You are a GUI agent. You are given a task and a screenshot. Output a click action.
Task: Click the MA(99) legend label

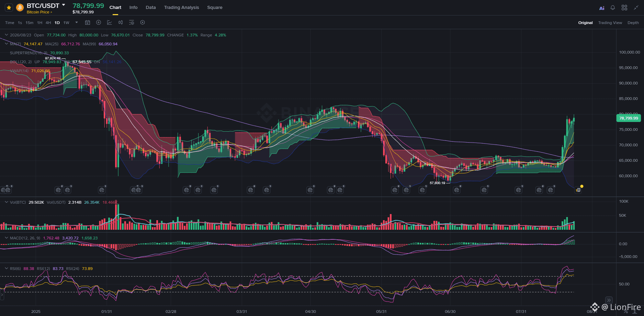coord(89,44)
